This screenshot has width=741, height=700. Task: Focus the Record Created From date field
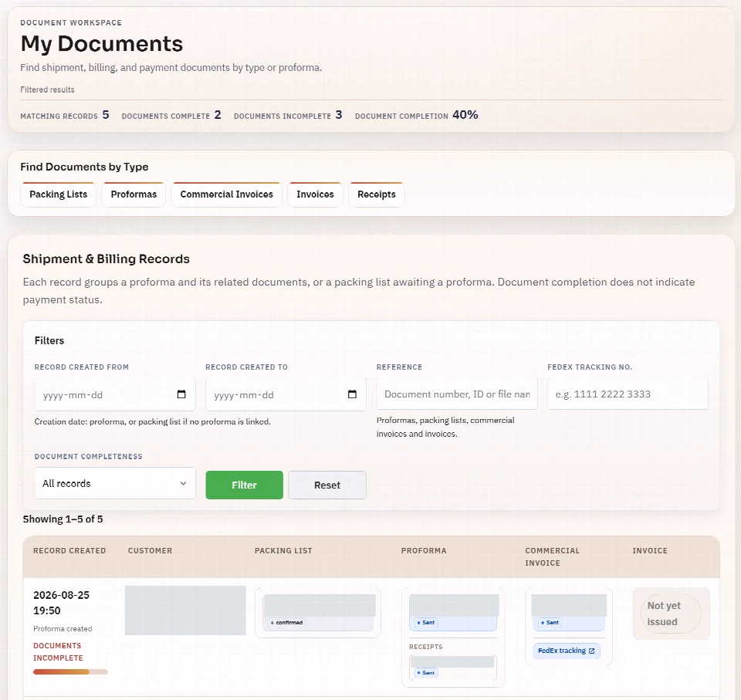click(115, 394)
